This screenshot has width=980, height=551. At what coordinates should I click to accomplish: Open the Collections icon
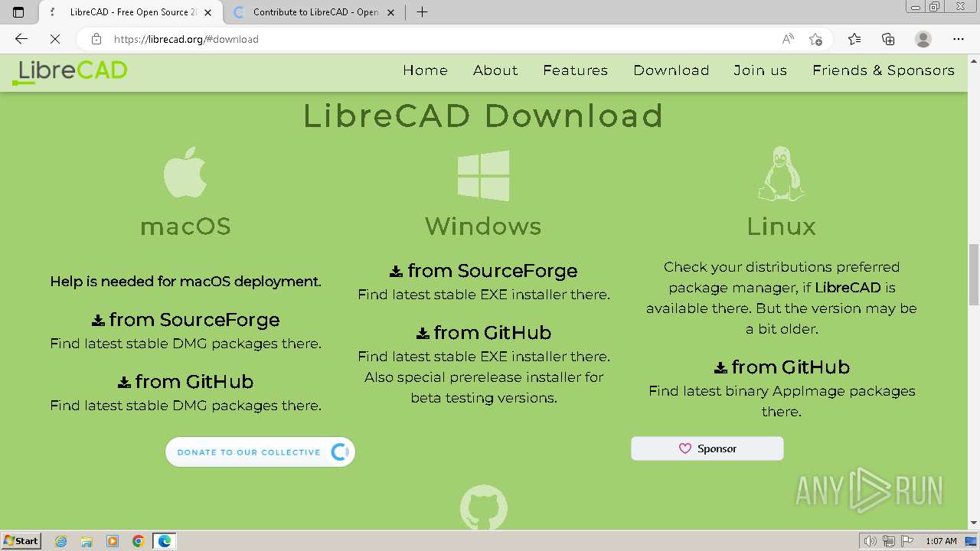[888, 39]
